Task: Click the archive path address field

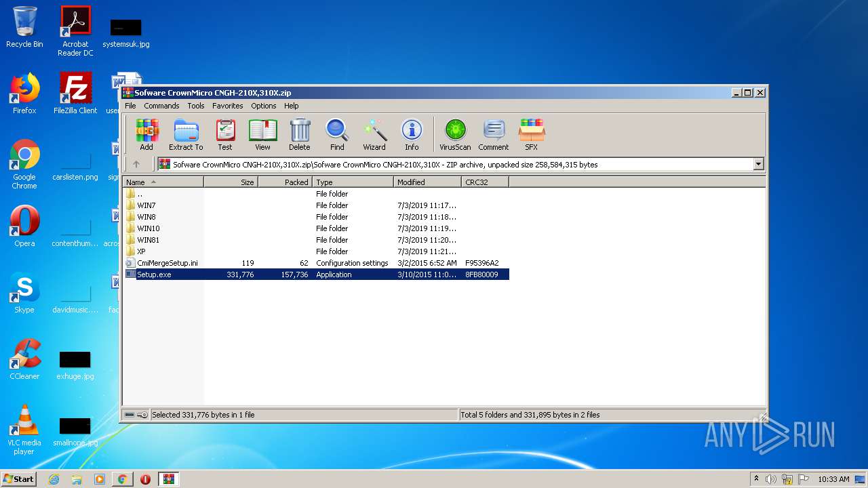Action: pos(454,164)
